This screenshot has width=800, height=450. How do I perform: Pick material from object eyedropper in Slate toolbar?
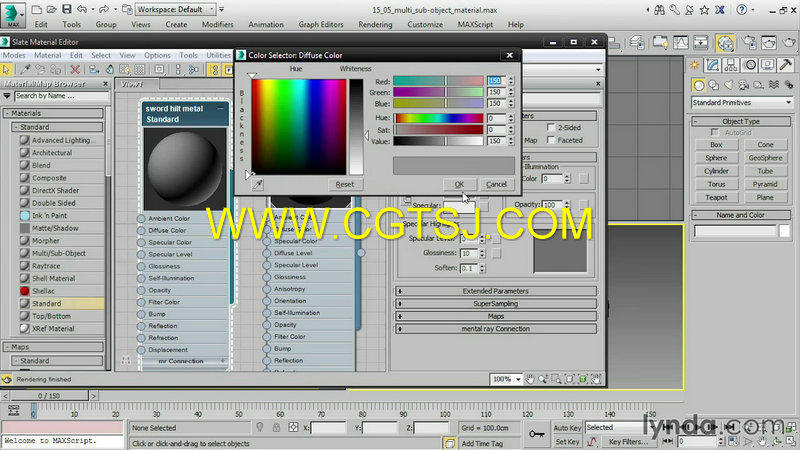coord(24,69)
